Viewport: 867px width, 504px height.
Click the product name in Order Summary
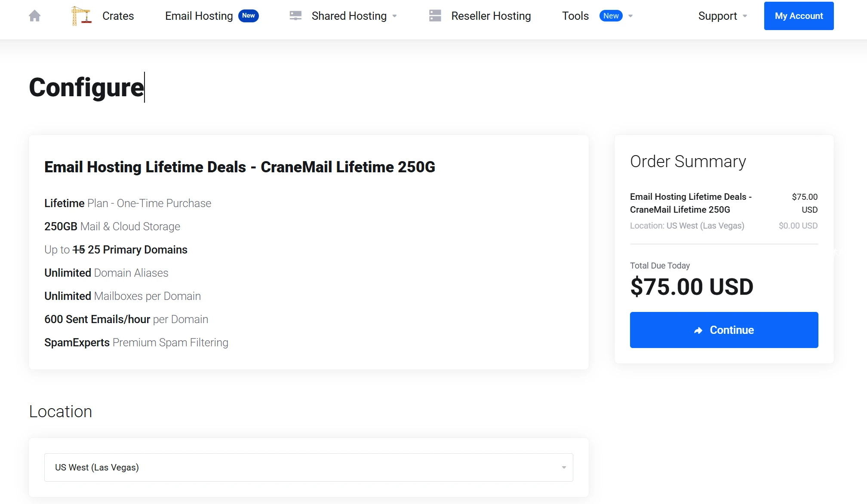point(691,203)
